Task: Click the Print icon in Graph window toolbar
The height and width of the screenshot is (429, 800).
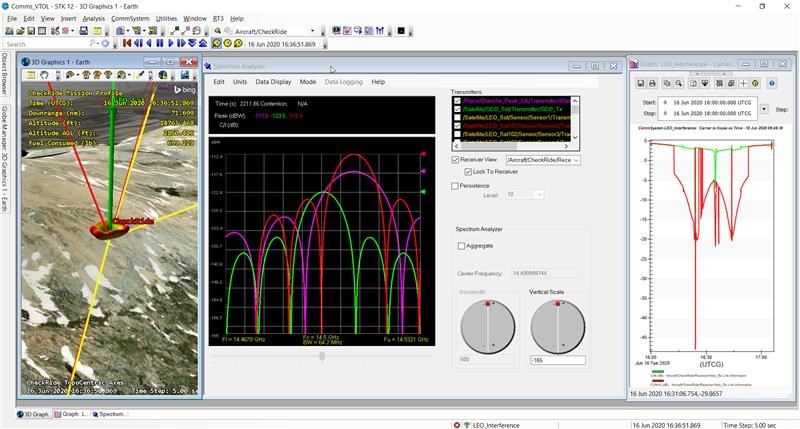Action: pyautogui.click(x=652, y=83)
